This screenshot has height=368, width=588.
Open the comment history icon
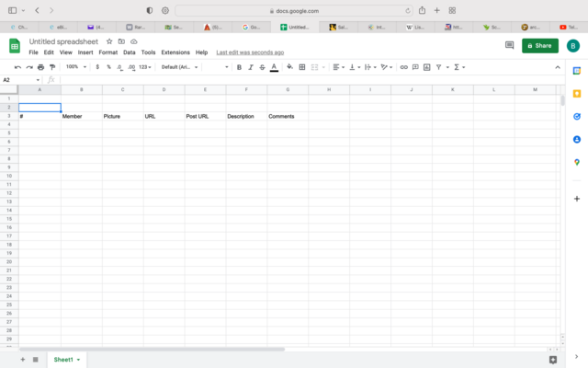pos(509,45)
